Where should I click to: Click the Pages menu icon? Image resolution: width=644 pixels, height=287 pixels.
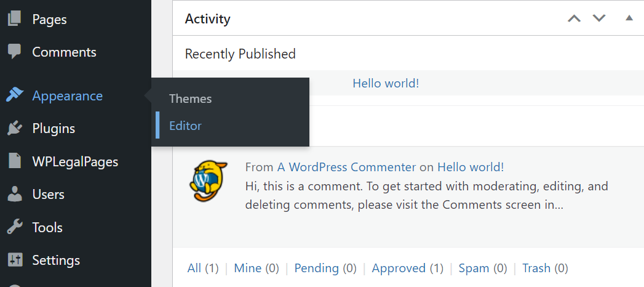tap(14, 19)
